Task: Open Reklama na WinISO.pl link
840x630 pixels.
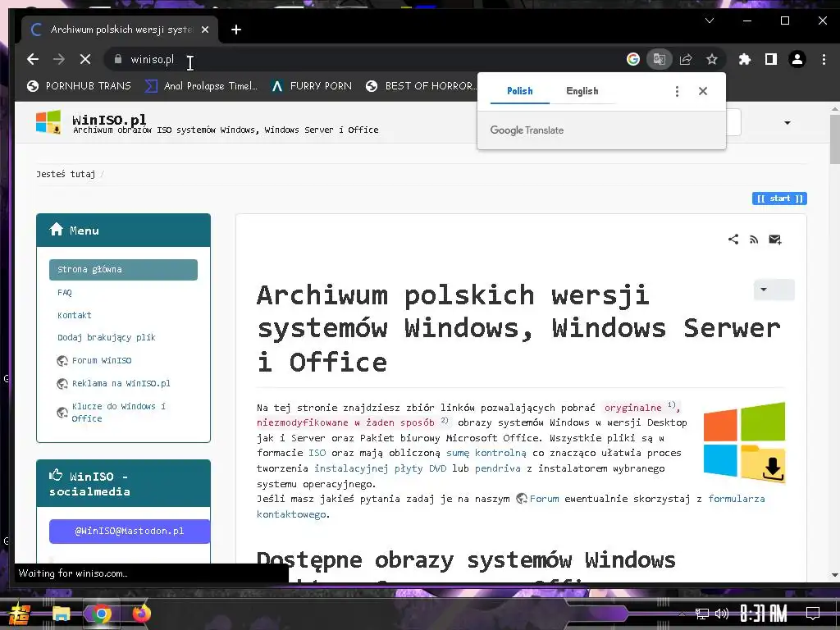Action: click(121, 383)
